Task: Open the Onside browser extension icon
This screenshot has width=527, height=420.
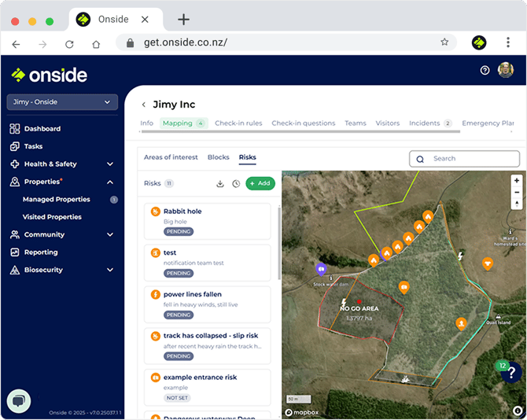Action: pyautogui.click(x=479, y=42)
